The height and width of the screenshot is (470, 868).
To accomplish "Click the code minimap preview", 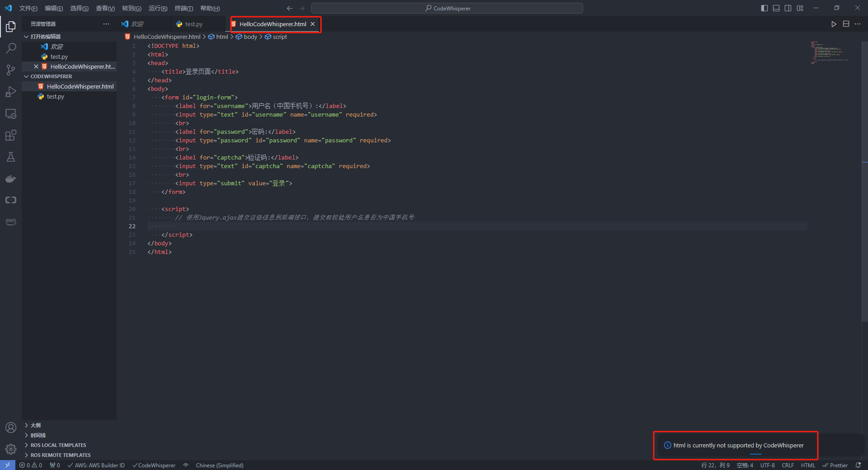I will 830,52.
